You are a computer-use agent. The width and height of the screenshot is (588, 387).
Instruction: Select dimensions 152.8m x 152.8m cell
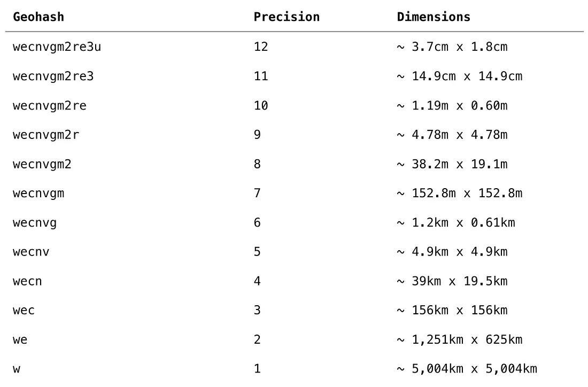459,193
